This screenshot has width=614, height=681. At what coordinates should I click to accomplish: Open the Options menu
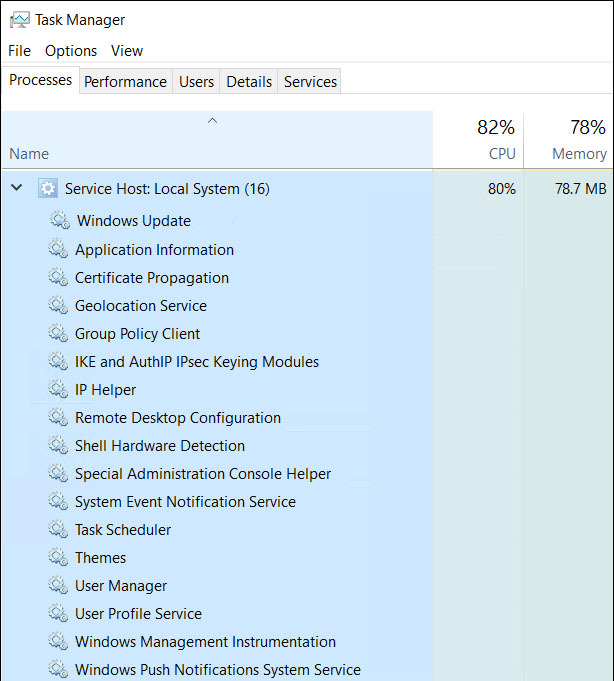click(71, 50)
